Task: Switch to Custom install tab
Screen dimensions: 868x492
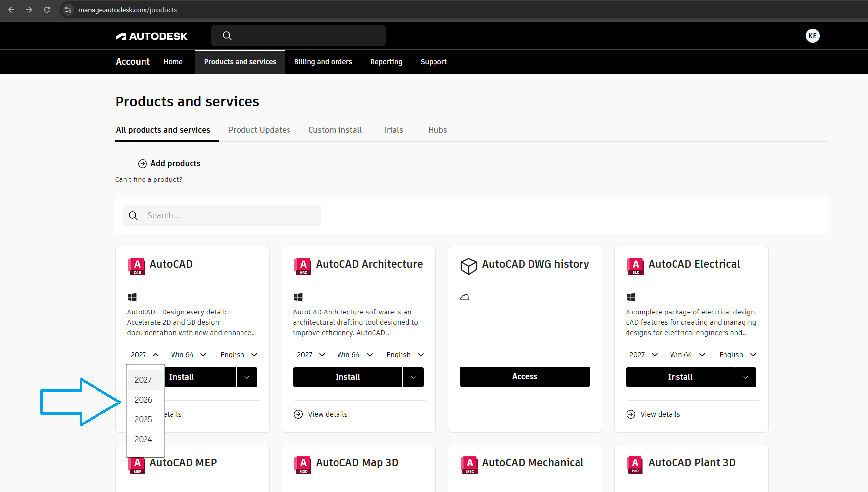Action: tap(335, 130)
